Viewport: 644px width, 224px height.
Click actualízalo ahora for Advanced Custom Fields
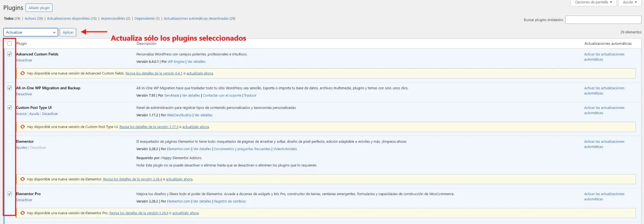tap(200, 73)
